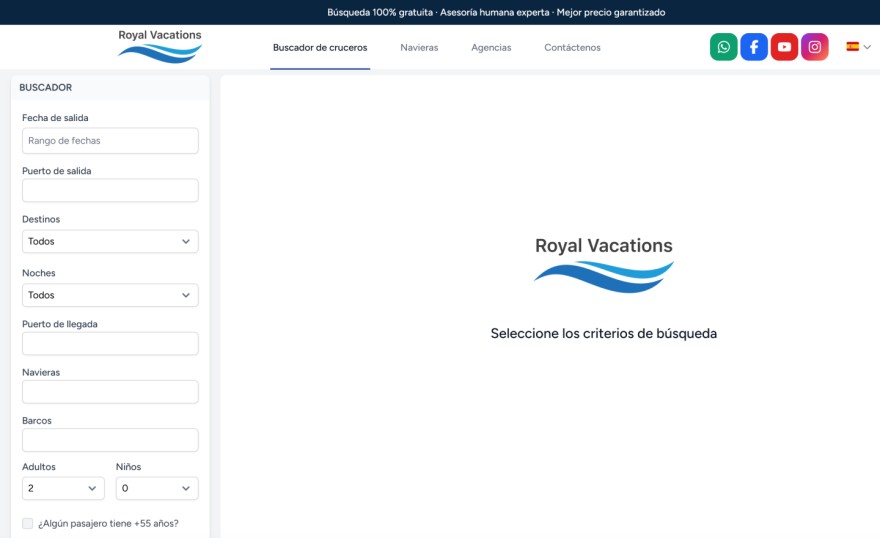The height and width of the screenshot is (538, 880).
Task: Click the 'Puerto de salida' label
Action: coord(57,171)
